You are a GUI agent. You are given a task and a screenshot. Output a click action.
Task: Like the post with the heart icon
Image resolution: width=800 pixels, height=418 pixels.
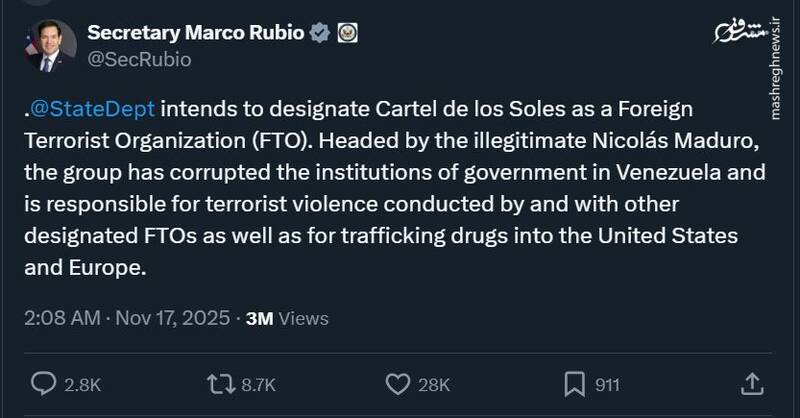(x=398, y=383)
